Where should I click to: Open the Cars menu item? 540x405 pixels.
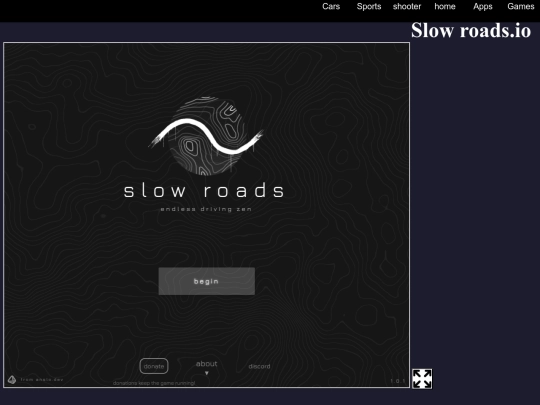[x=331, y=7]
